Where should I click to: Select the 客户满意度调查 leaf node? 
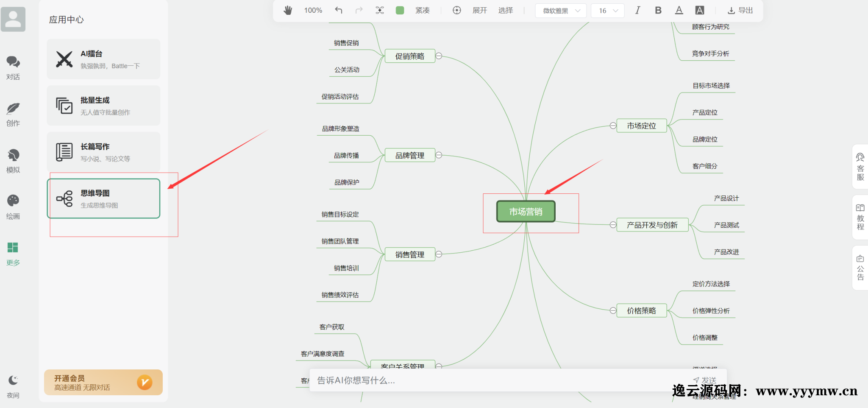point(323,354)
